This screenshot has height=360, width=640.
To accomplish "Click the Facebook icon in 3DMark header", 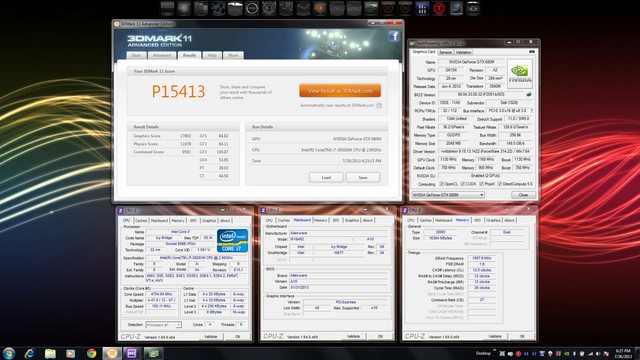I will click(x=394, y=36).
